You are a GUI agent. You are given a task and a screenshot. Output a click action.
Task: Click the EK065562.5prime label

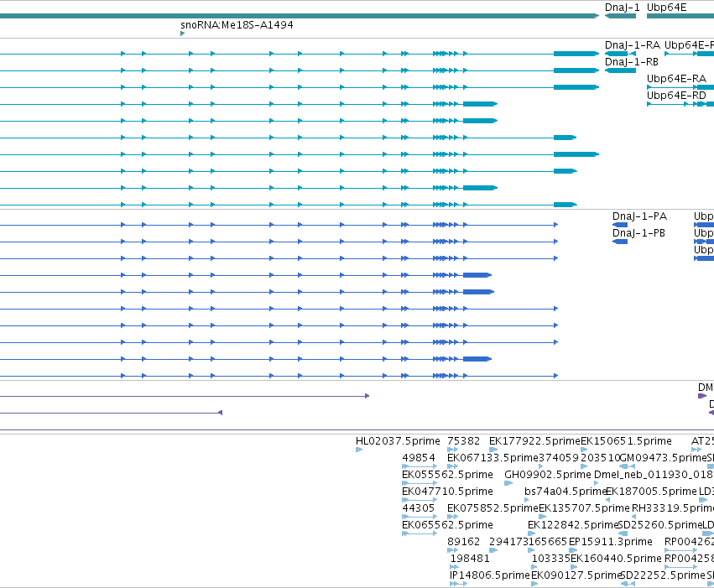point(447,525)
